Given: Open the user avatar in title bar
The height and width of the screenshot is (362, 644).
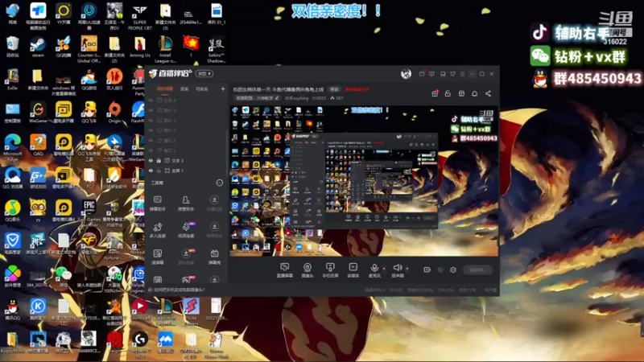Looking at the screenshot, I should click(406, 73).
